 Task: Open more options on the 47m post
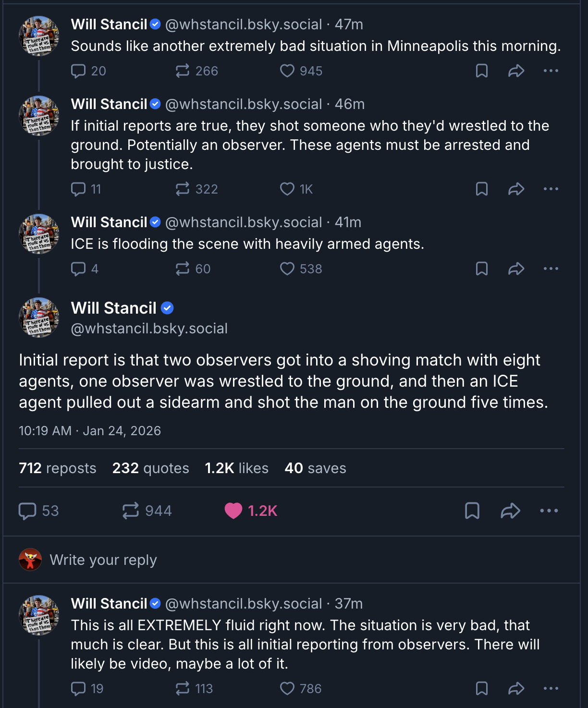pos(551,71)
